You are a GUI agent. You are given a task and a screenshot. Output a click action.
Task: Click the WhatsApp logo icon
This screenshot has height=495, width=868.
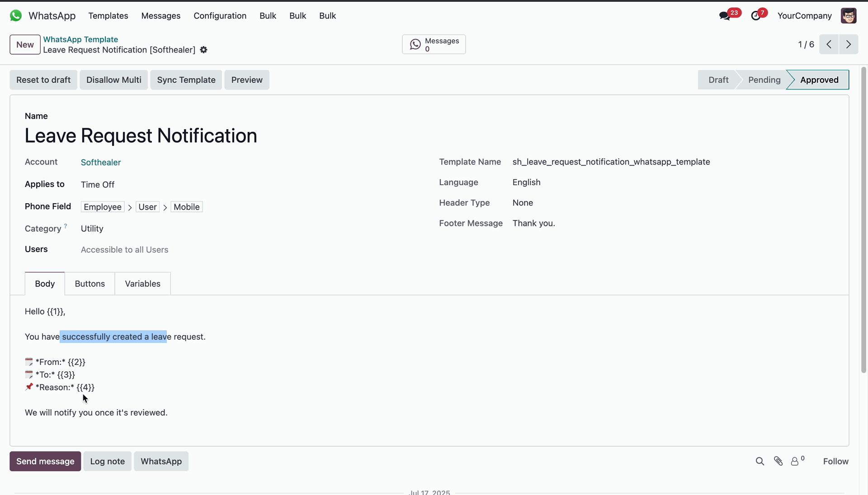coord(16,16)
